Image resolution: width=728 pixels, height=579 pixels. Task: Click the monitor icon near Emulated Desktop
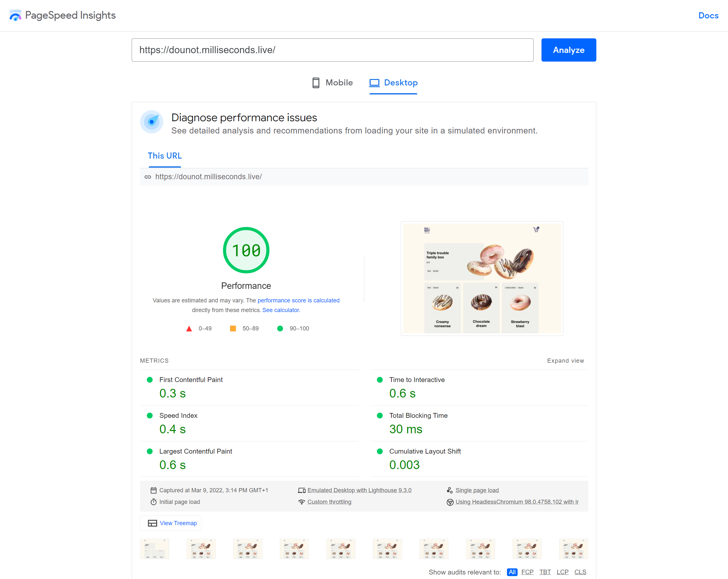click(302, 490)
